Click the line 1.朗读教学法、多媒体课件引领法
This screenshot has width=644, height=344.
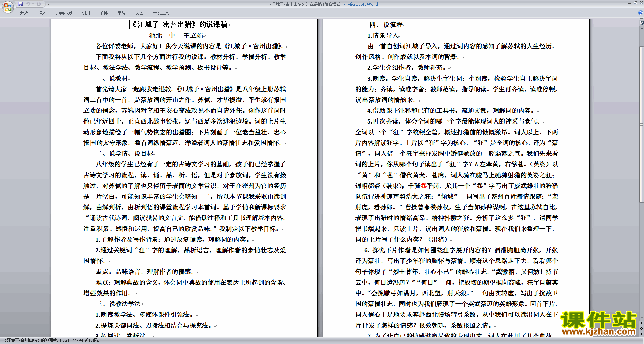coord(145,314)
